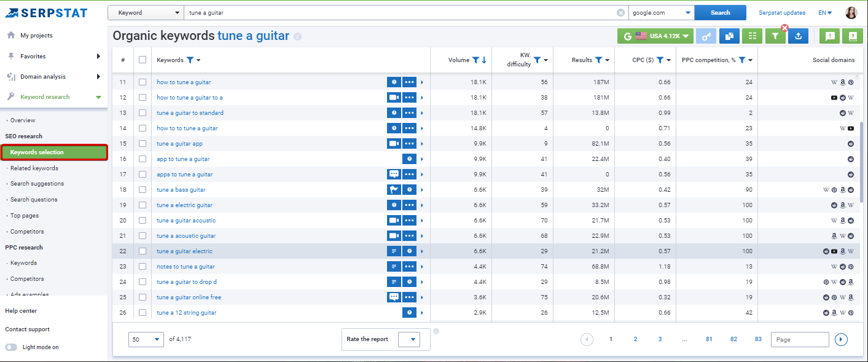868x362 pixels.
Task: Open the three-dot menu for tune a bass guitar
Action: 410,189
